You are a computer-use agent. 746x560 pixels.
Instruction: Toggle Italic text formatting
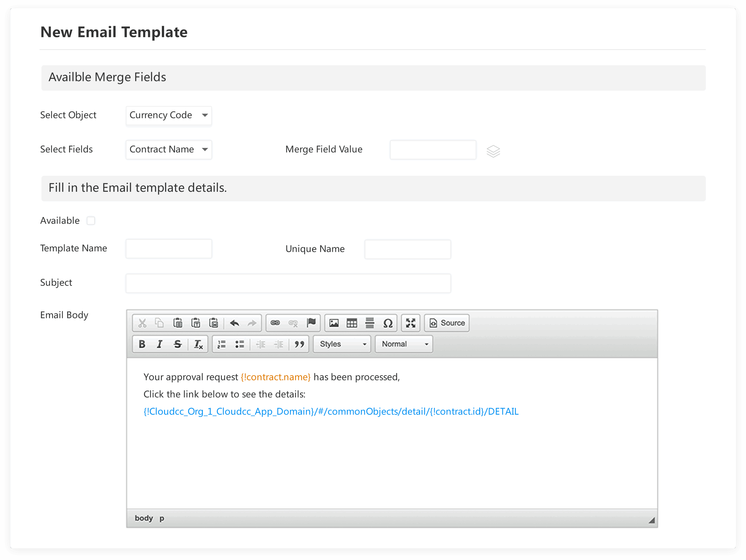pyautogui.click(x=160, y=344)
